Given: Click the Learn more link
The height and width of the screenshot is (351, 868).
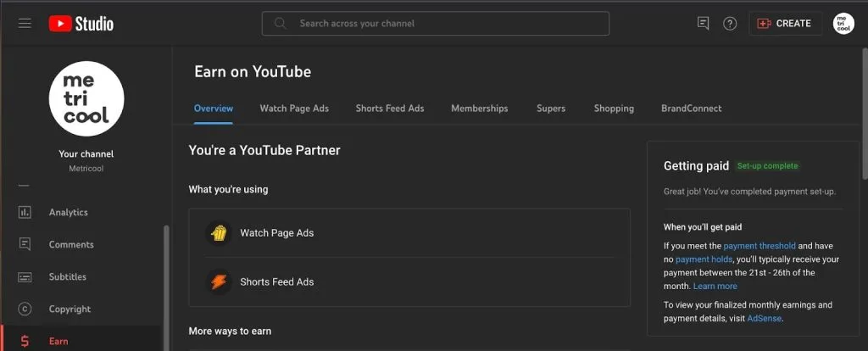Looking at the screenshot, I should coord(715,287).
